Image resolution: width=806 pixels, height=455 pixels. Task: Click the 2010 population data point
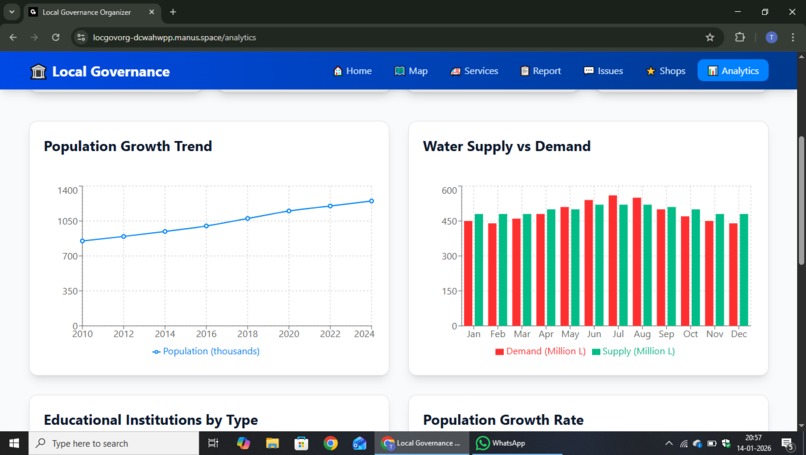pyautogui.click(x=82, y=241)
